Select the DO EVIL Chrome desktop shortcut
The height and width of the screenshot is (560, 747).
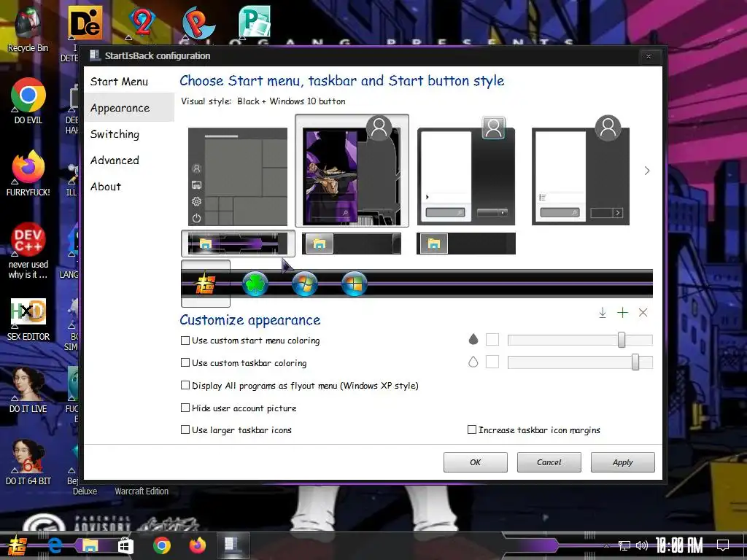coord(28,101)
